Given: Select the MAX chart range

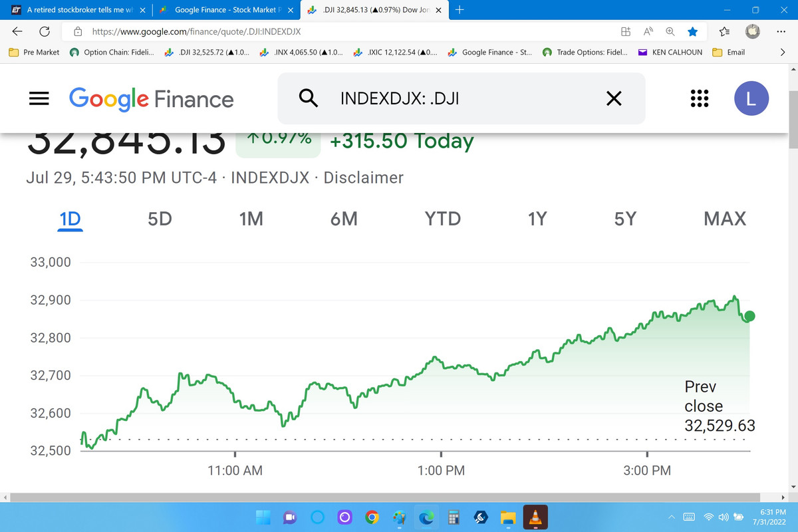Looking at the screenshot, I should pos(725,219).
